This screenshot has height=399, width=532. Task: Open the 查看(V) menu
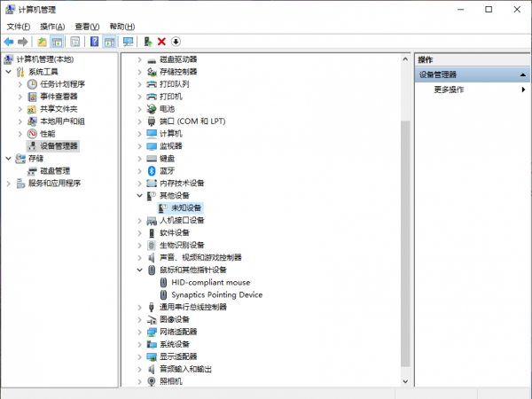(87, 27)
